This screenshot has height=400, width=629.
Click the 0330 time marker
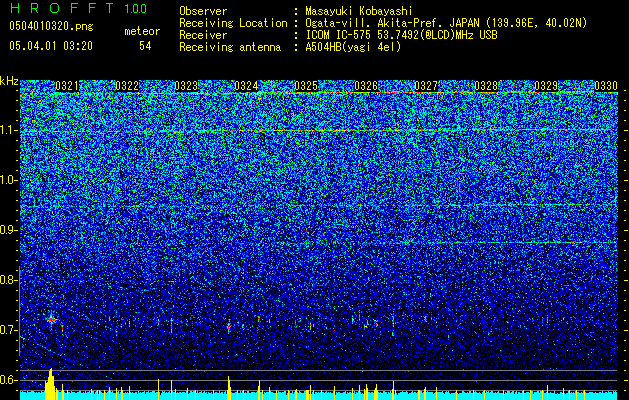pyautogui.click(x=606, y=86)
